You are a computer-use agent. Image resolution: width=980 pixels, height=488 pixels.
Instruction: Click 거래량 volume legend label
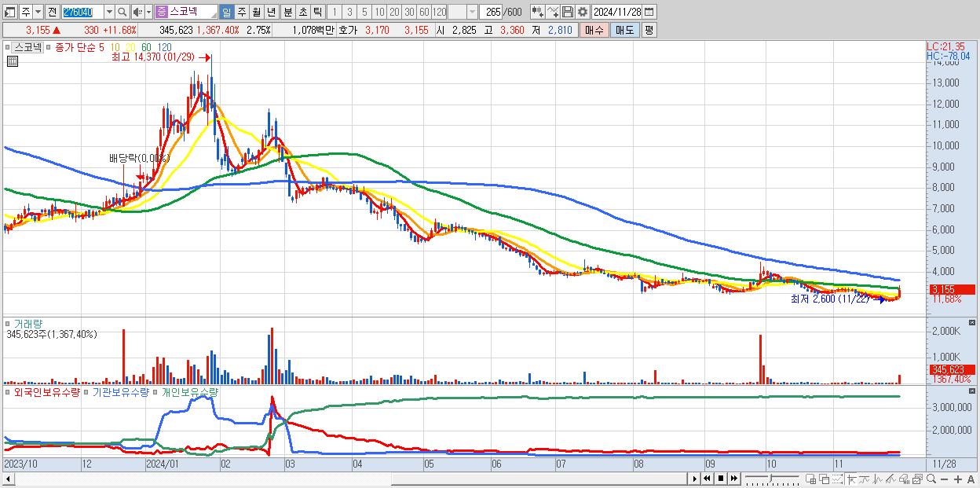click(x=27, y=323)
